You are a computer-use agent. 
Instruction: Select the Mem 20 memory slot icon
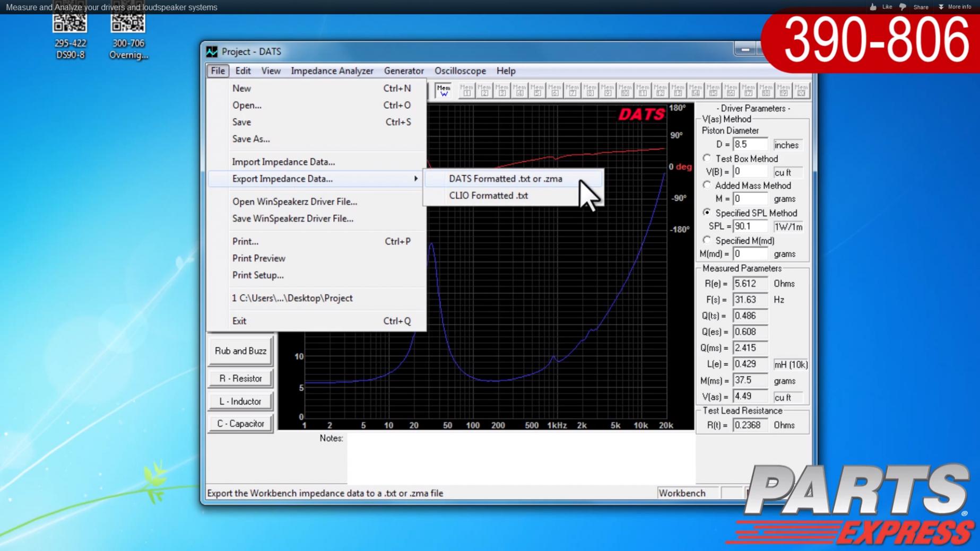pyautogui.click(x=801, y=91)
